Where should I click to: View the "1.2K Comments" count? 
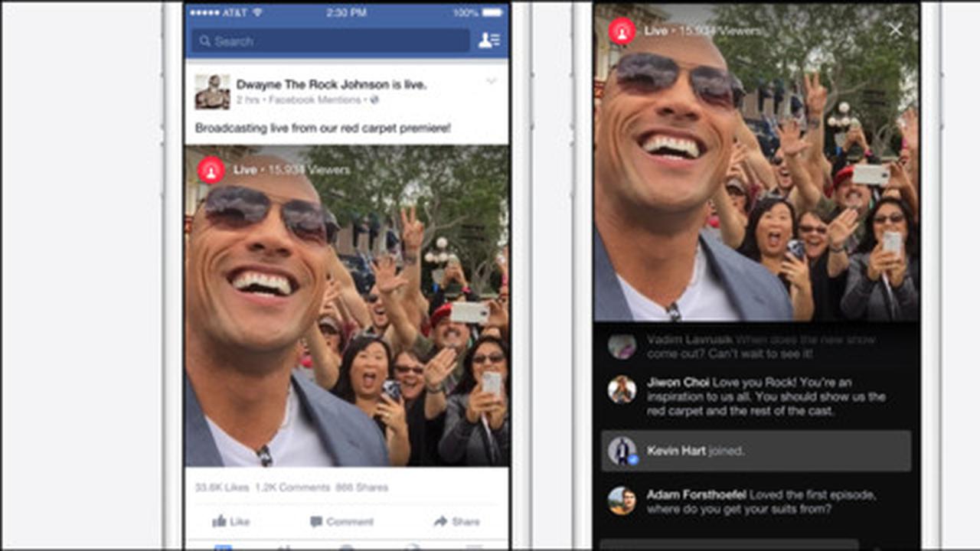(x=292, y=487)
